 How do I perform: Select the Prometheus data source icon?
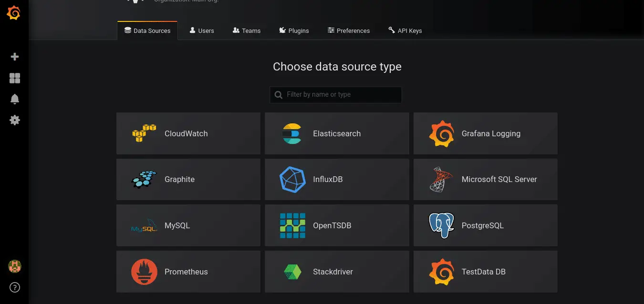[x=144, y=272]
